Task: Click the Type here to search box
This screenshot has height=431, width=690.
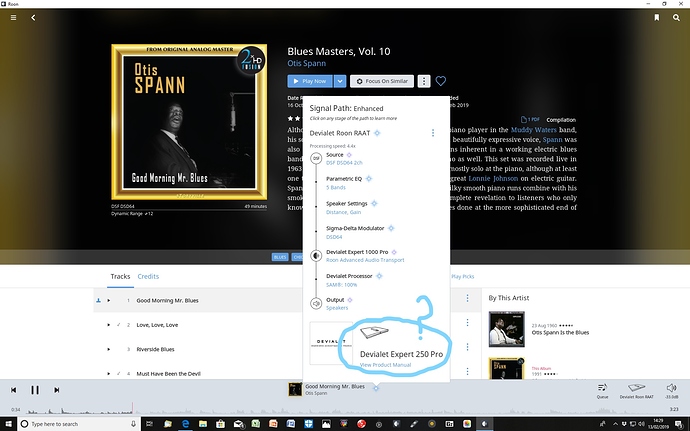Action: click(79, 424)
